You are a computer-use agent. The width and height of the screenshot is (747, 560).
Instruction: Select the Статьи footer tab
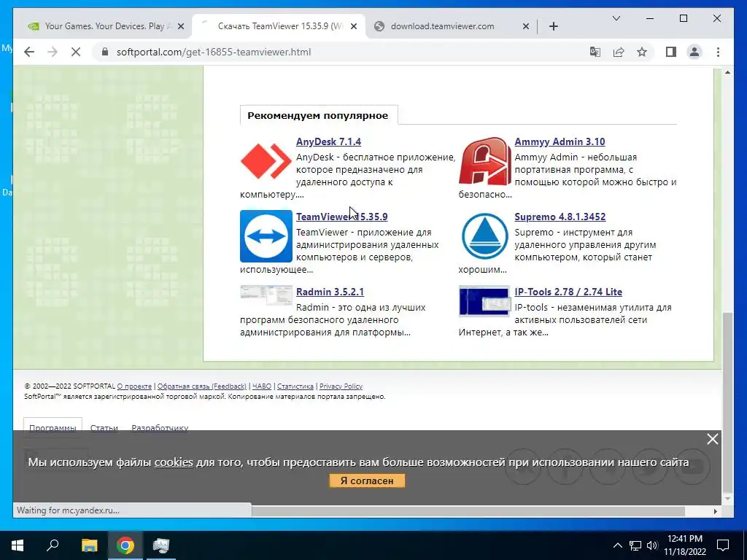[x=104, y=427]
